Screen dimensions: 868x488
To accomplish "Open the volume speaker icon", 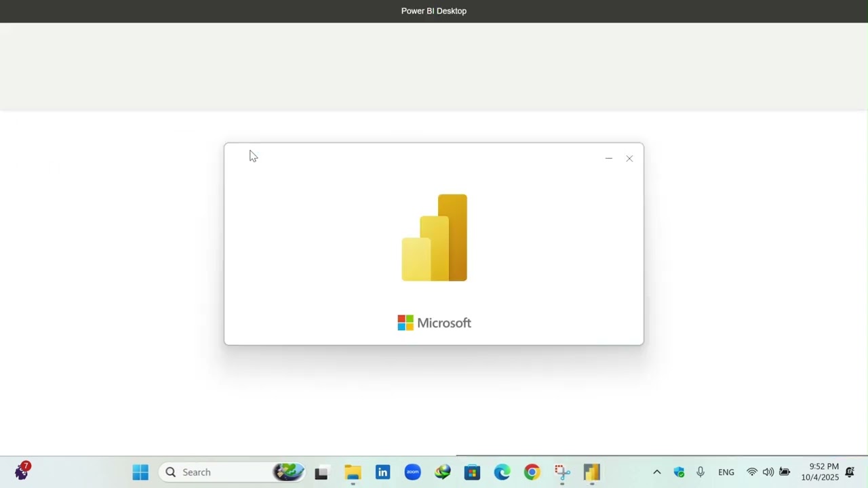I will coord(768,472).
